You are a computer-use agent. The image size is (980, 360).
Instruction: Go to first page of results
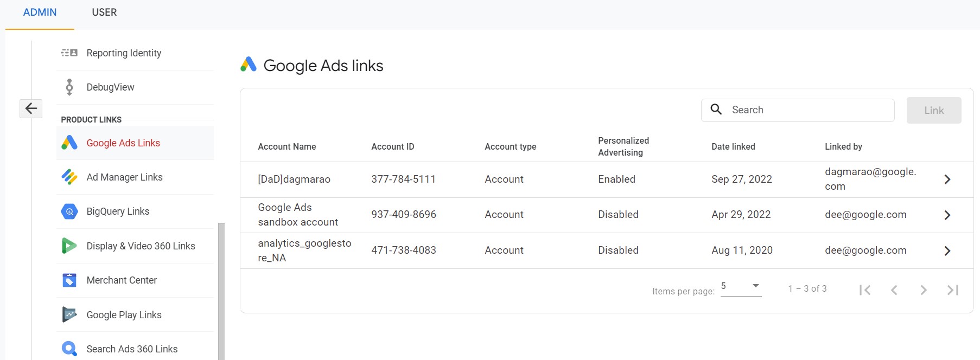click(865, 290)
